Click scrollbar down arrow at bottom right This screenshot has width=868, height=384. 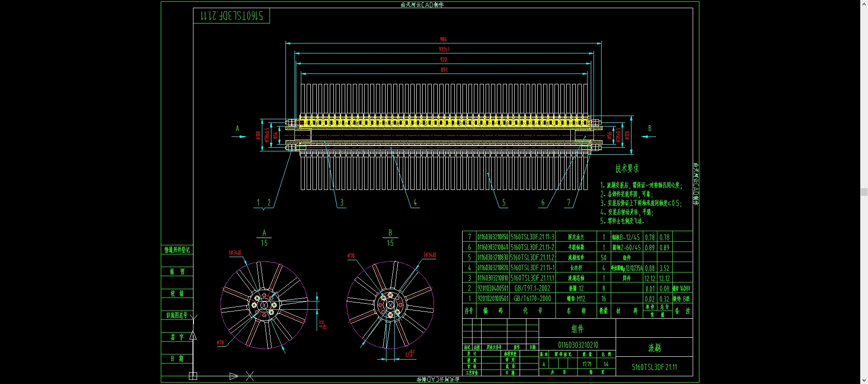[864, 380]
